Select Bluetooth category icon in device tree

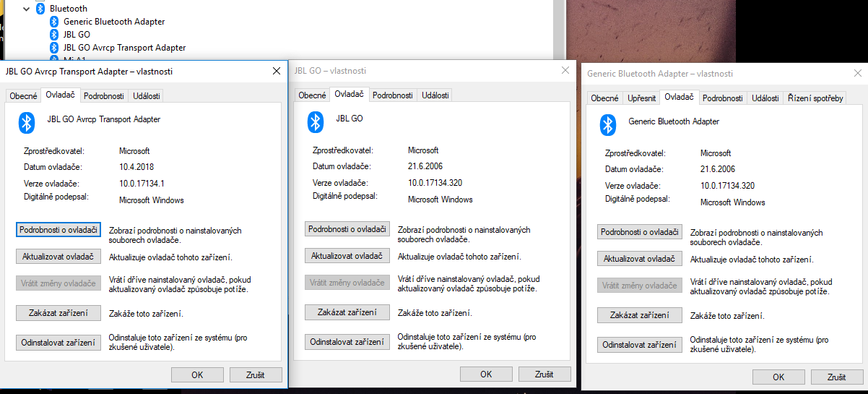pos(40,9)
